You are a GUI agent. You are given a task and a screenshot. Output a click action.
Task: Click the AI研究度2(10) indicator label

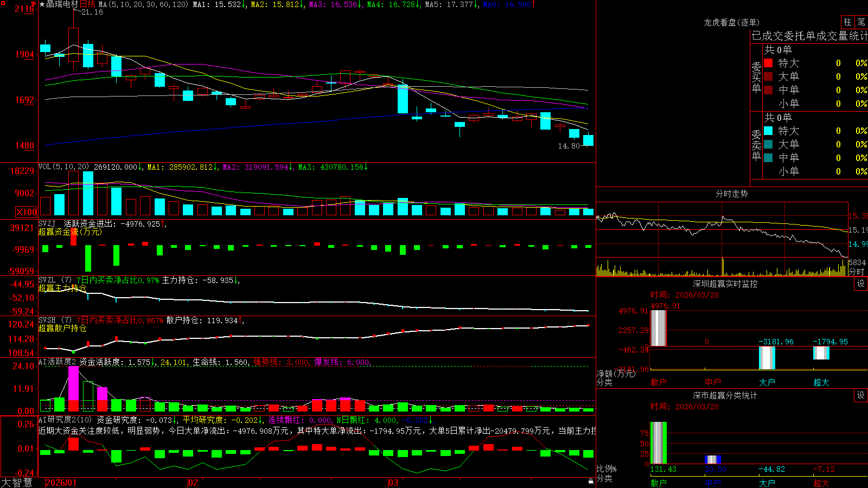(x=65, y=420)
